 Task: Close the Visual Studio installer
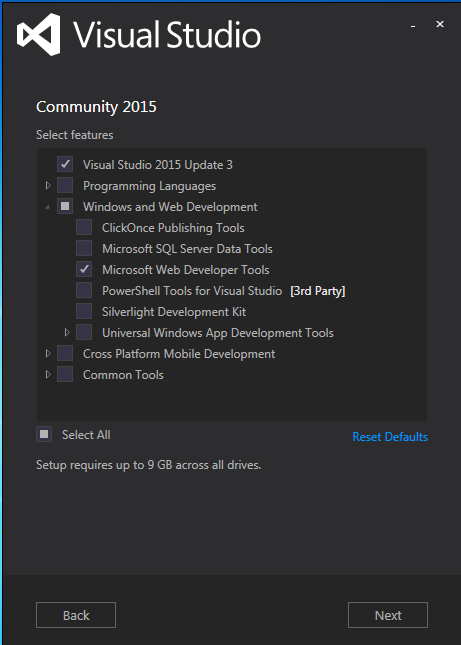click(440, 24)
